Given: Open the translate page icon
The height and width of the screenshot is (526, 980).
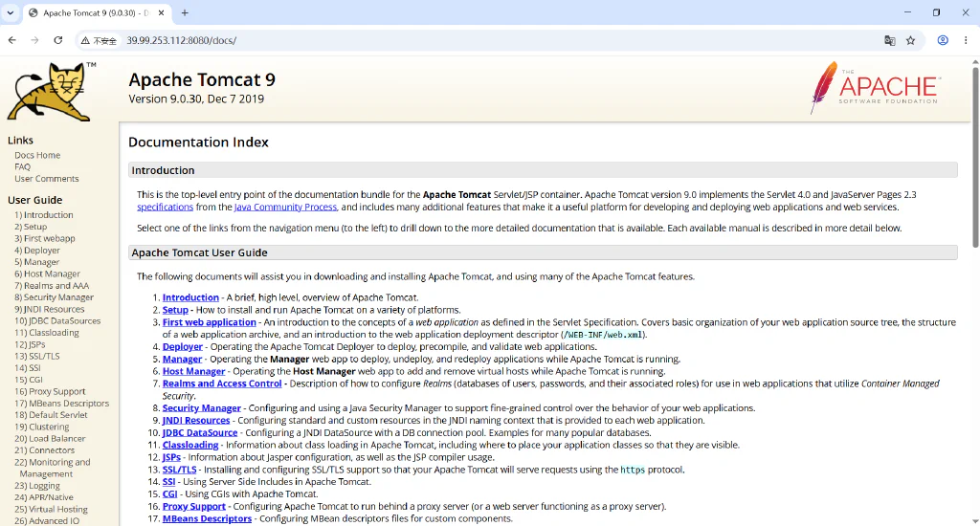Looking at the screenshot, I should coord(889,40).
